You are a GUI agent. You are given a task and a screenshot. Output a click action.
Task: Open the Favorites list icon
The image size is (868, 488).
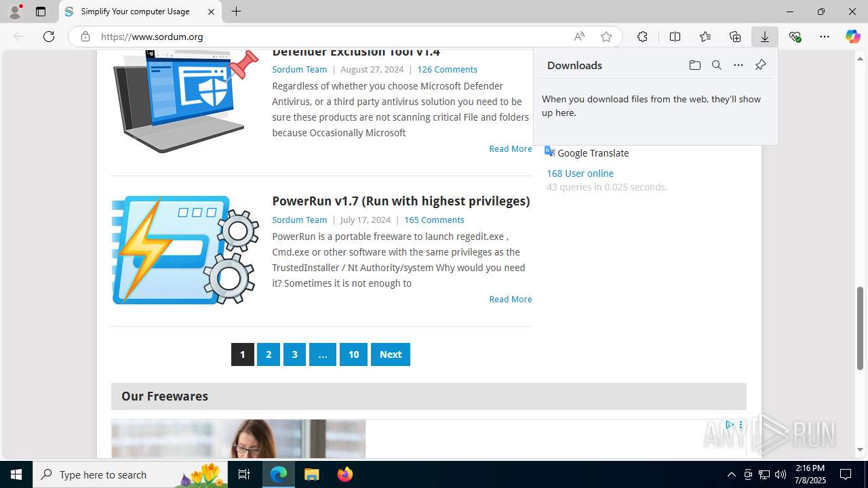pos(705,37)
